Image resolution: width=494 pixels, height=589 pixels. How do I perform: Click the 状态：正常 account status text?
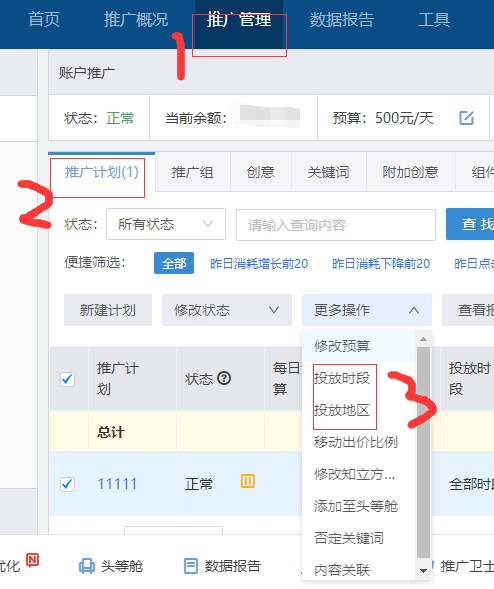click(99, 118)
